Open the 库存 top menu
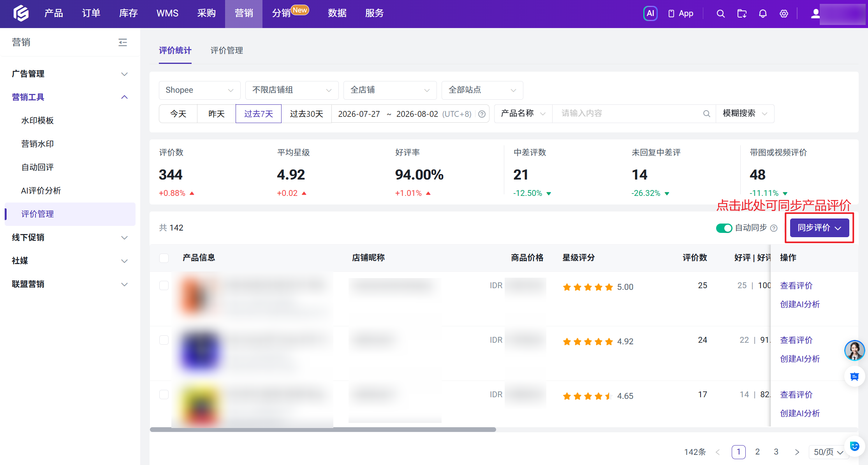The image size is (868, 465). [x=129, y=14]
